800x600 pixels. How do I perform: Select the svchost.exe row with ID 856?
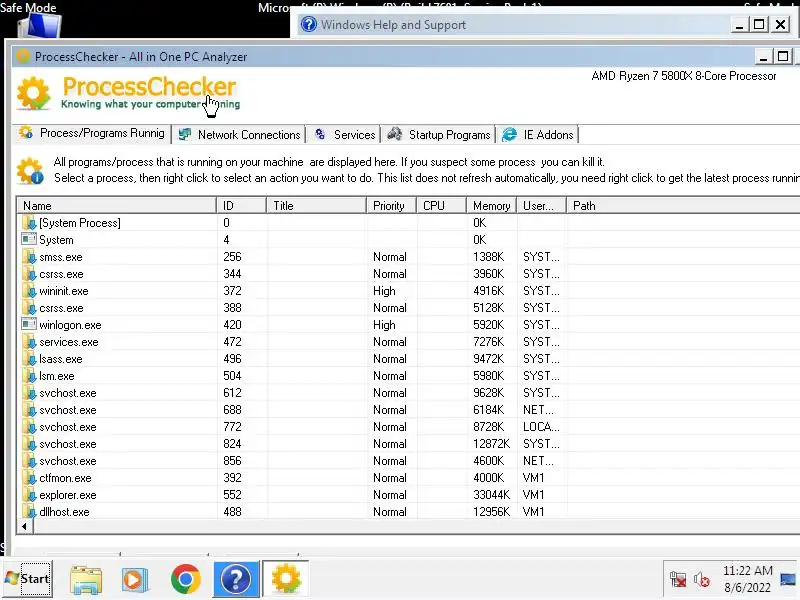coord(408,461)
